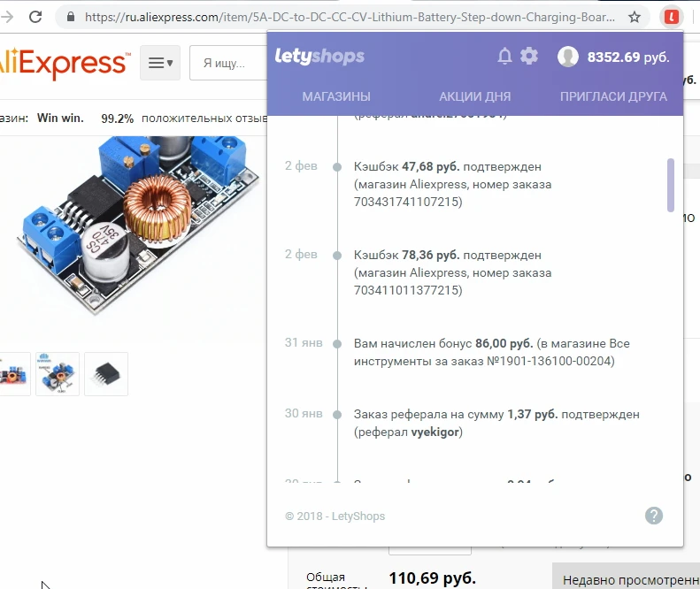
Task: Expand the AliExpress categories hamburger dropdown
Action: 160,63
